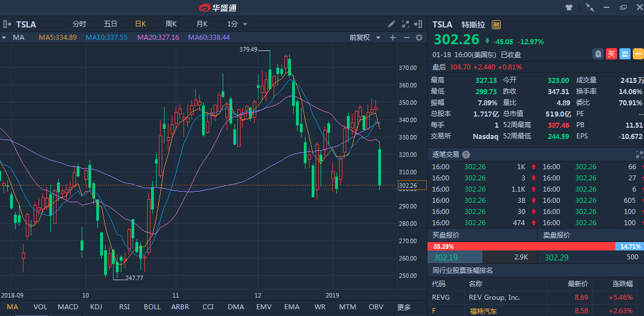This screenshot has width=644, height=316.
Task: Select the MACD indicator tab
Action: click(68, 307)
